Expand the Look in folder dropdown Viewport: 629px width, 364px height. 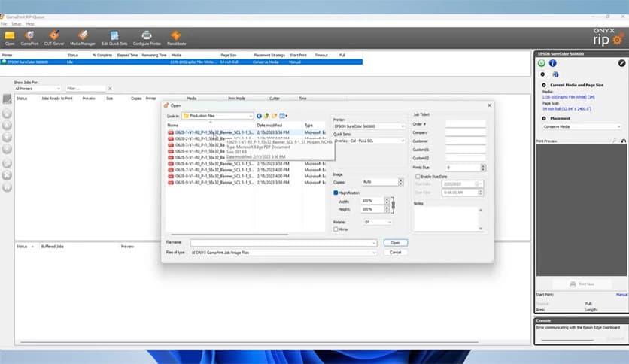tap(251, 116)
